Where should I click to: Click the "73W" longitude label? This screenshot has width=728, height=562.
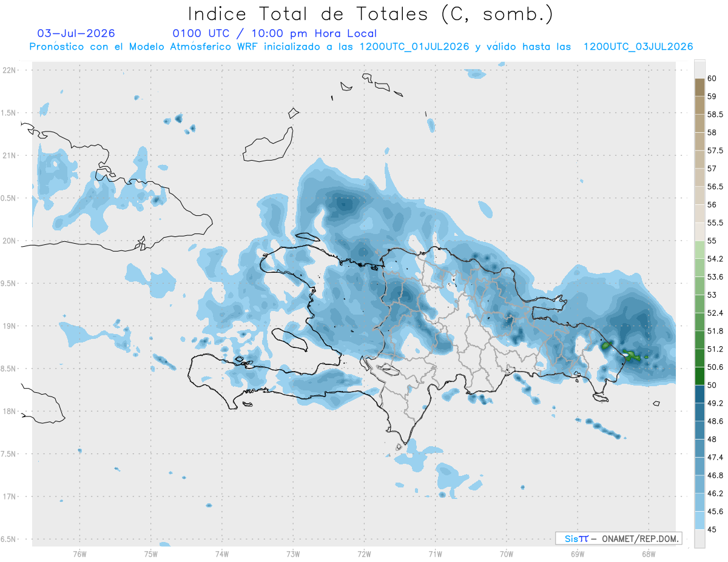tap(293, 554)
